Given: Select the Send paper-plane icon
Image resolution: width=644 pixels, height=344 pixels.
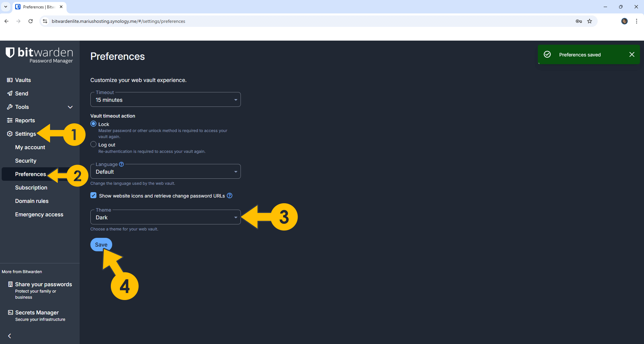Looking at the screenshot, I should [10, 93].
